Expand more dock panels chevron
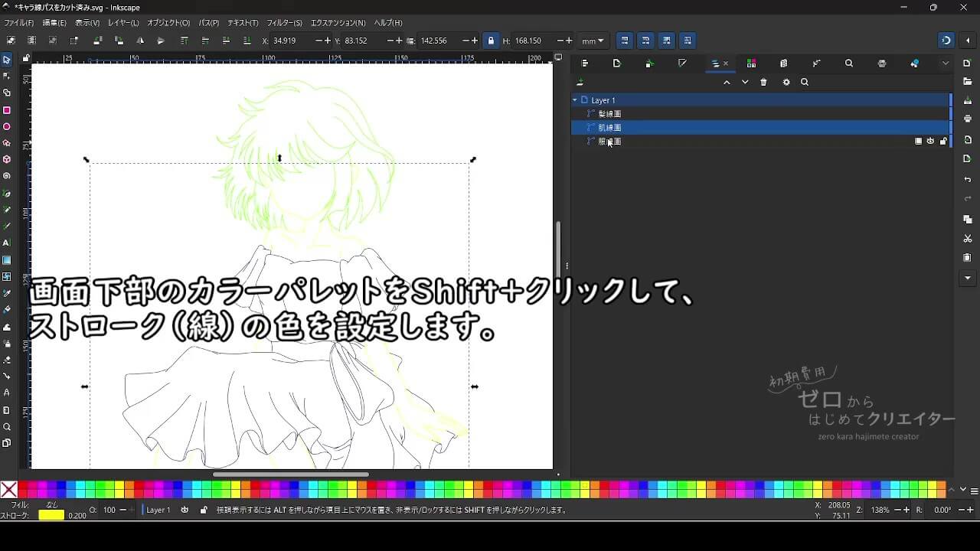 (946, 64)
